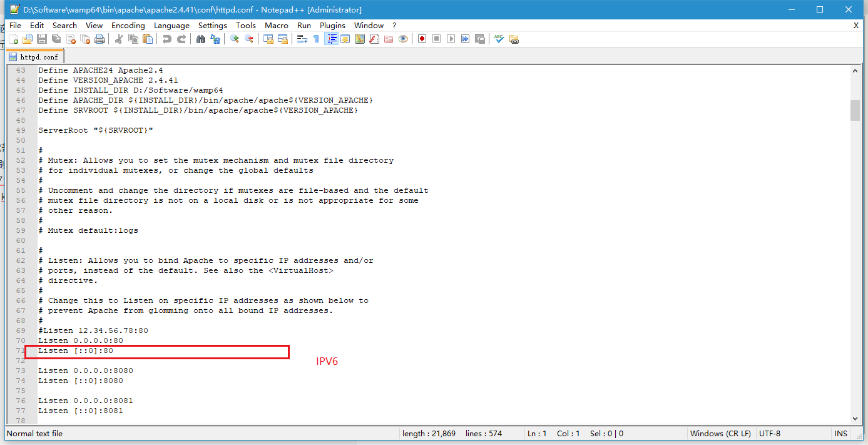Viewport: 868px width, 445px height.
Task: Open the User Defined Language dialog icon
Action: pos(345,39)
